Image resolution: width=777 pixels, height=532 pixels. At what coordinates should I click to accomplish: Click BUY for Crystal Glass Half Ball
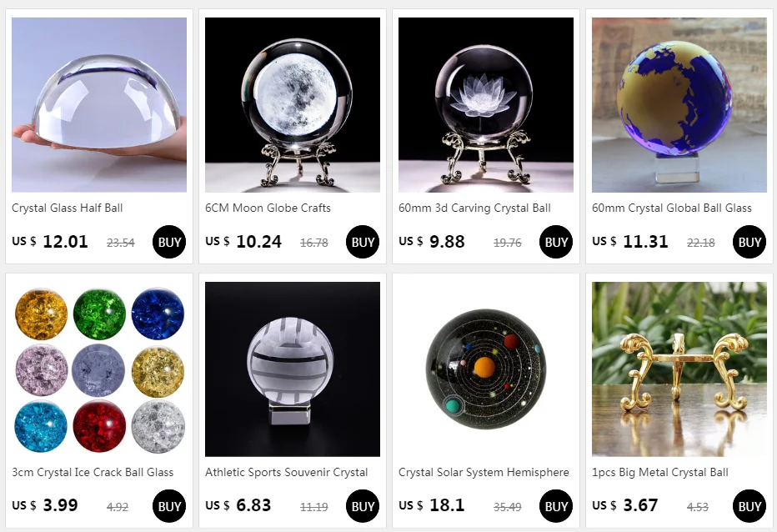click(x=169, y=242)
